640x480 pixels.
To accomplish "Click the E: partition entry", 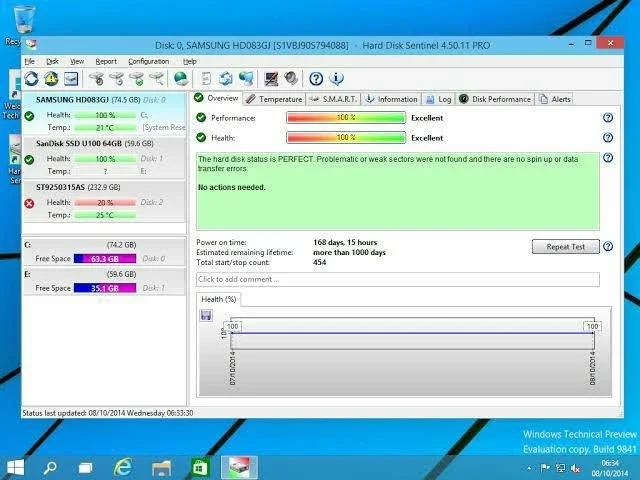I will pyautogui.click(x=104, y=281).
